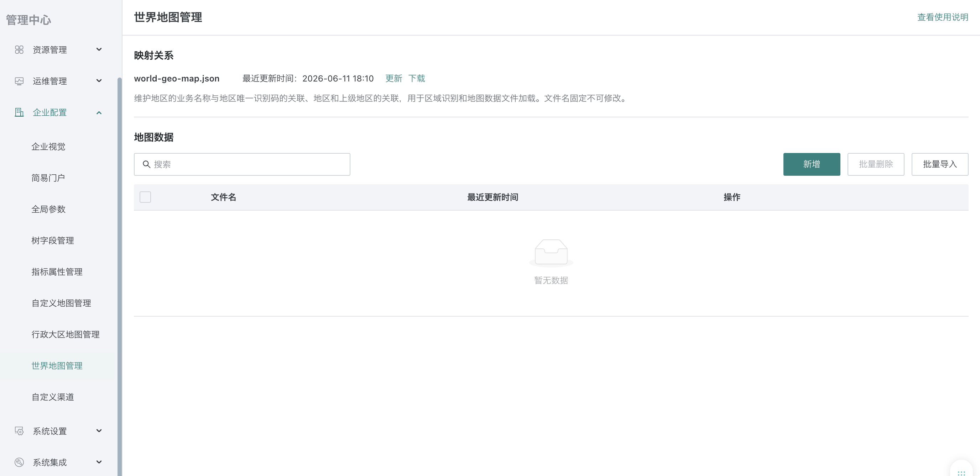Click the 资源管理 grid icon

pos(19,50)
